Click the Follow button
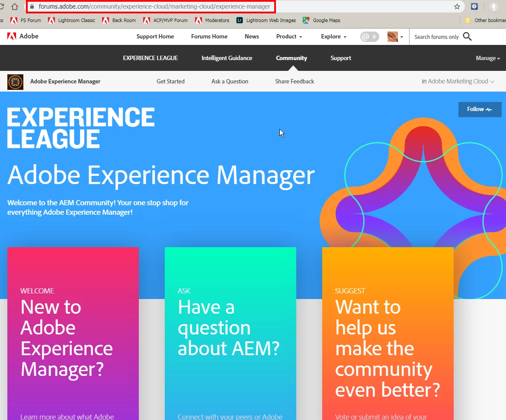This screenshot has height=420, width=506. [x=480, y=109]
